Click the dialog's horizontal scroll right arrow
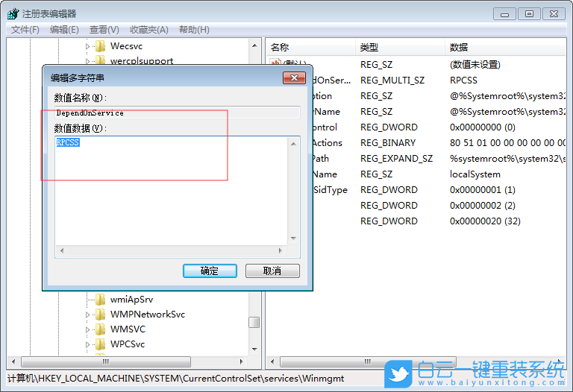Viewport: 573px width, 392px height. (x=281, y=250)
